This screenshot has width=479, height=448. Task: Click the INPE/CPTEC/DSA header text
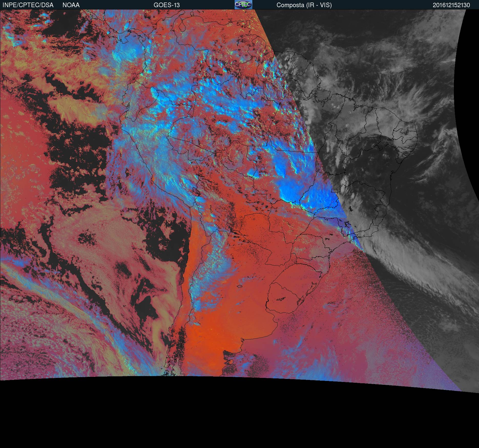28,5
